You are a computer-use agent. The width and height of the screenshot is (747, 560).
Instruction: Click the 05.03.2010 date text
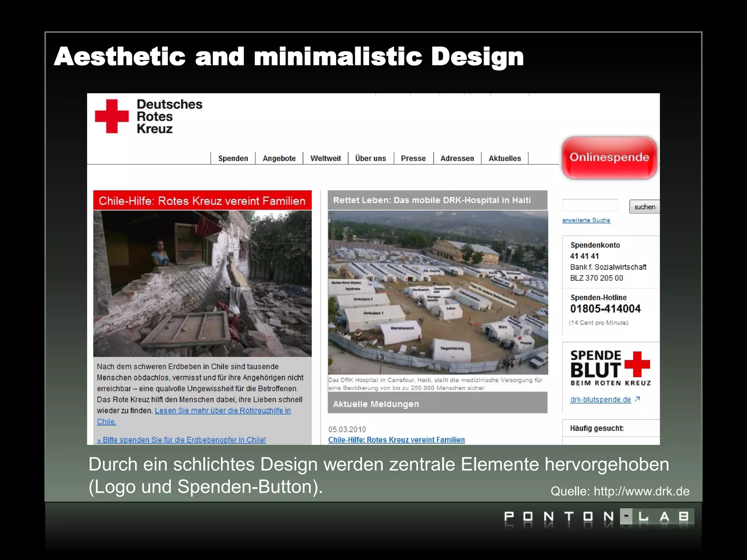coord(347,429)
